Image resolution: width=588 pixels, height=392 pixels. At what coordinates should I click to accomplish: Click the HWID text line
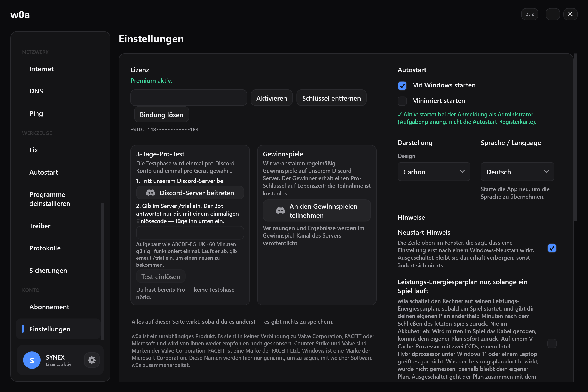165,130
